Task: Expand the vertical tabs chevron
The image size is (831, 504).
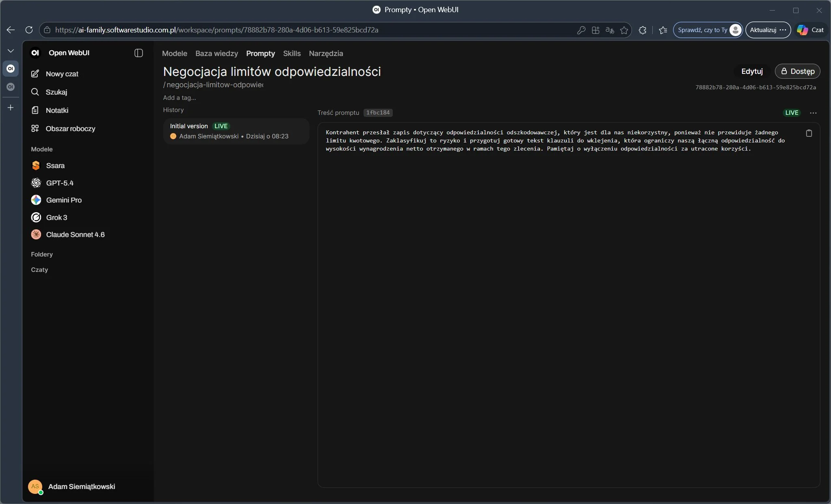Action: click(x=11, y=51)
